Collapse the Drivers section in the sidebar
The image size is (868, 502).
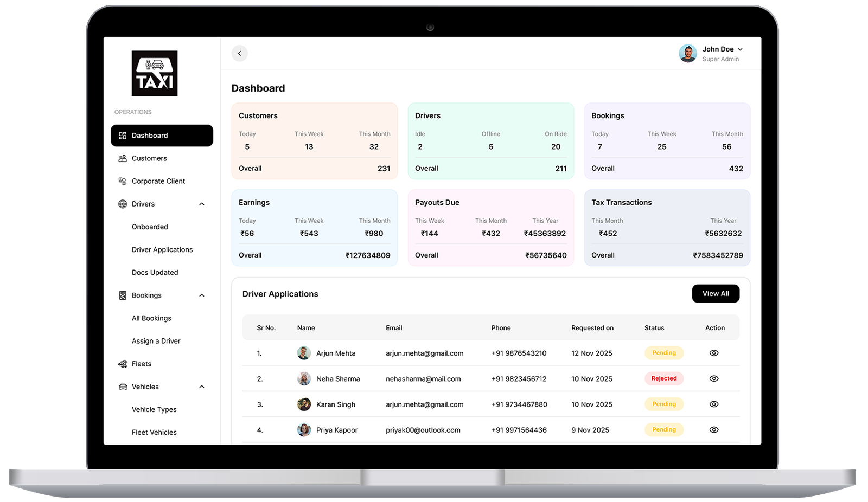201,203
